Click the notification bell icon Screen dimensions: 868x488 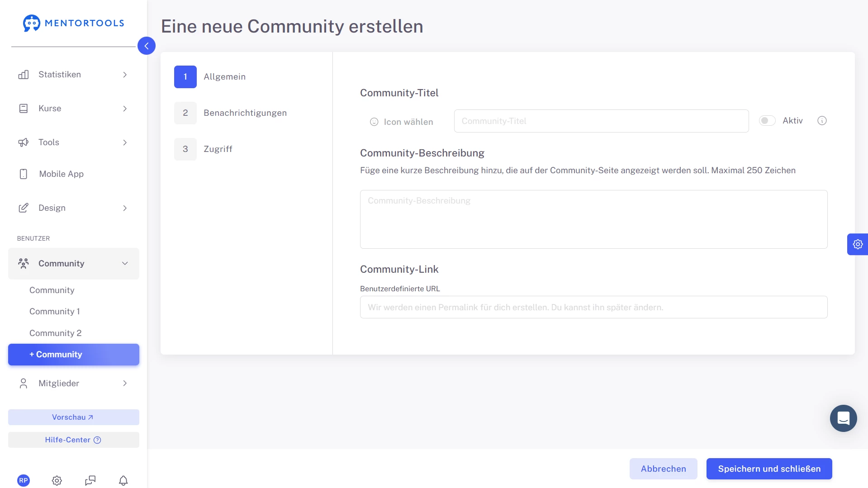click(123, 480)
